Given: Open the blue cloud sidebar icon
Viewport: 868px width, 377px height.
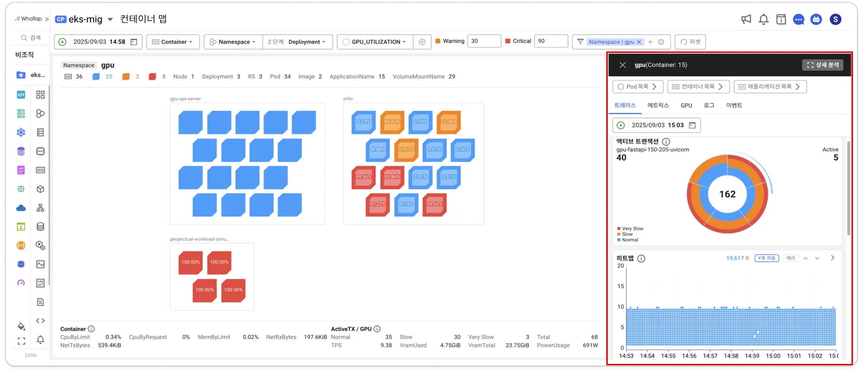Looking at the screenshot, I should click(21, 208).
